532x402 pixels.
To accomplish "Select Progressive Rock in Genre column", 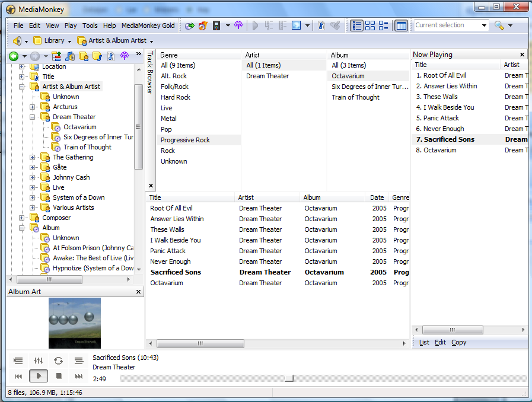I will 199,140.
